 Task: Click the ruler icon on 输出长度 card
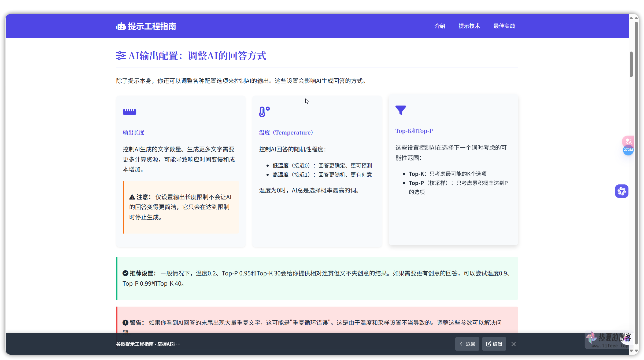[129, 112]
